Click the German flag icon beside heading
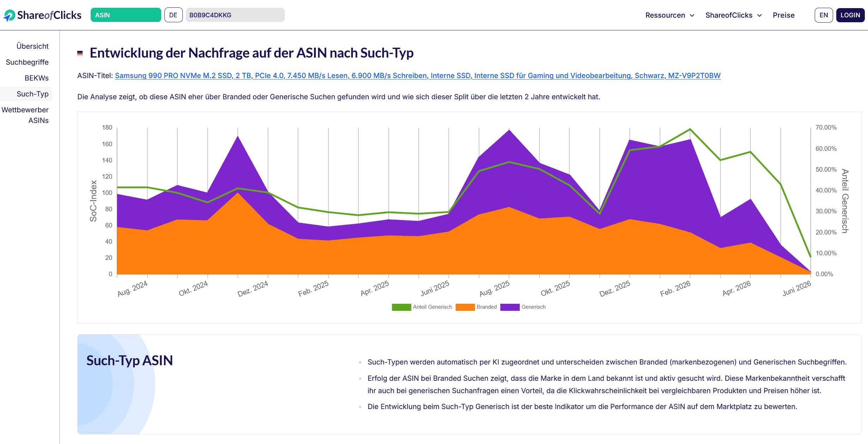This screenshot has width=868, height=444. pos(80,53)
